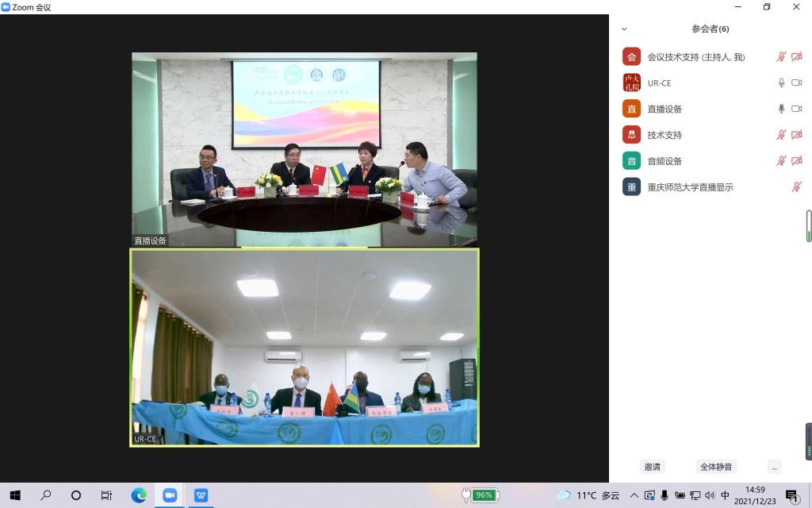Click the 直播设备 orange avatar icon
The image size is (812, 508).
click(x=631, y=109)
